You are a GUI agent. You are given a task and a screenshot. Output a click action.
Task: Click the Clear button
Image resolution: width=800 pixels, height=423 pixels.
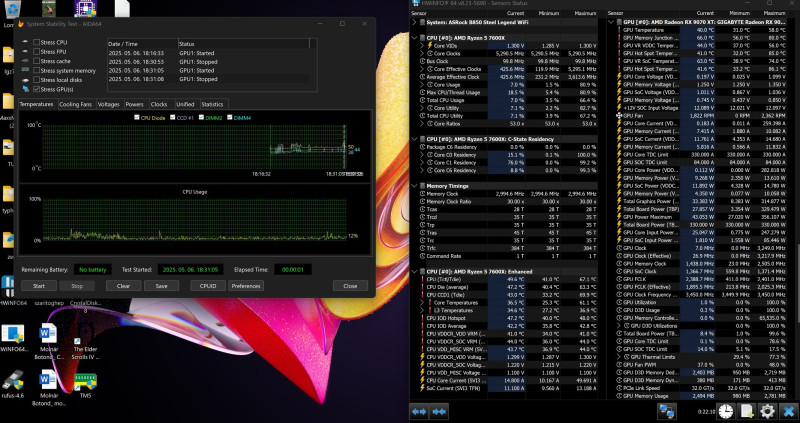pos(123,286)
